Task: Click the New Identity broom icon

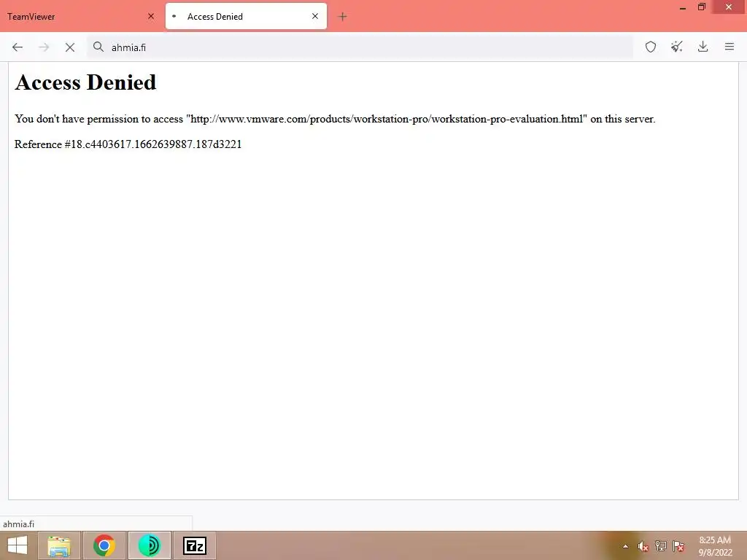Action: tap(676, 47)
